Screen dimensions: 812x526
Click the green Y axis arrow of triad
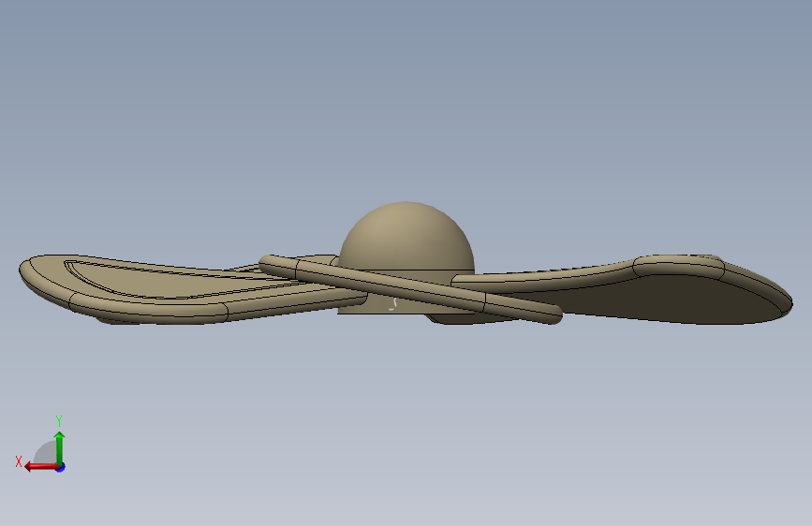click(60, 448)
